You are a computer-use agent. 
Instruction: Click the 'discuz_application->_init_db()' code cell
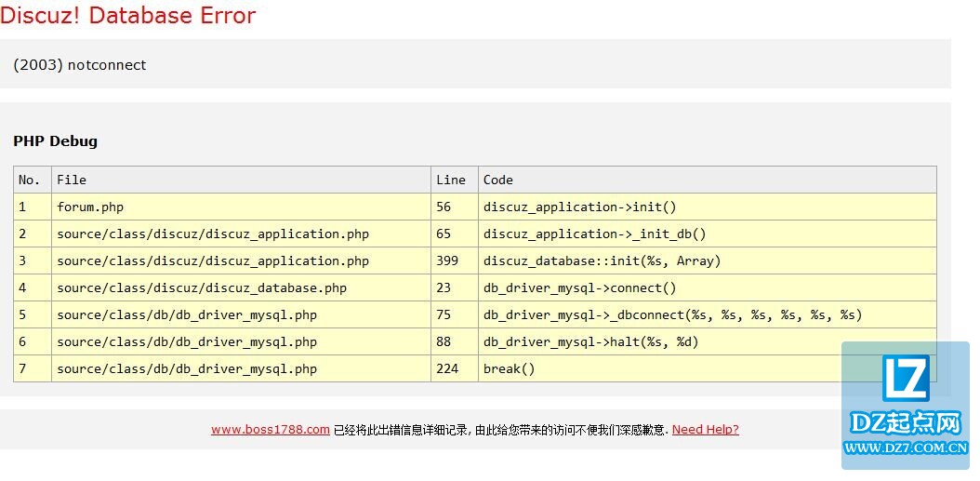[708, 234]
